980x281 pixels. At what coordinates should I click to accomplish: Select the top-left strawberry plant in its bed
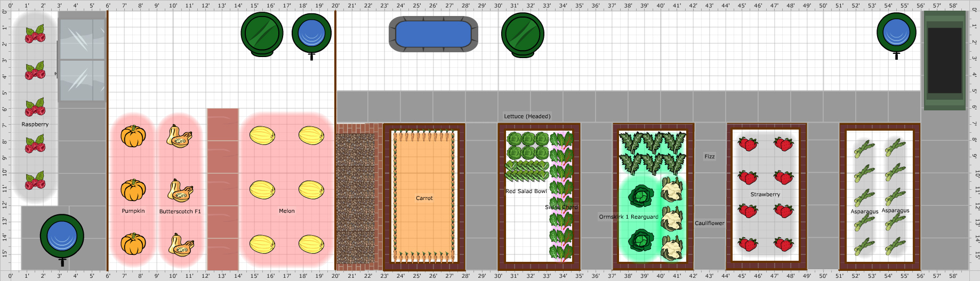[748, 143]
